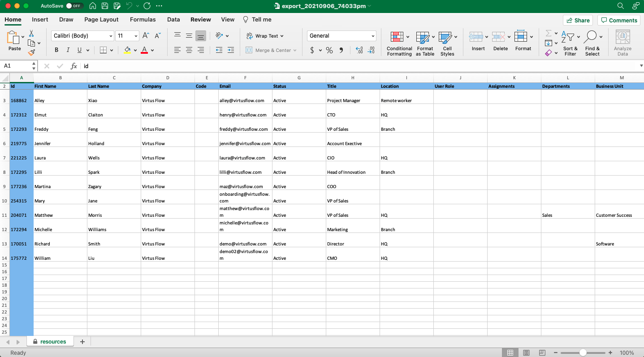The width and height of the screenshot is (644, 357).
Task: Click the Delete cells button
Action: [x=501, y=41]
